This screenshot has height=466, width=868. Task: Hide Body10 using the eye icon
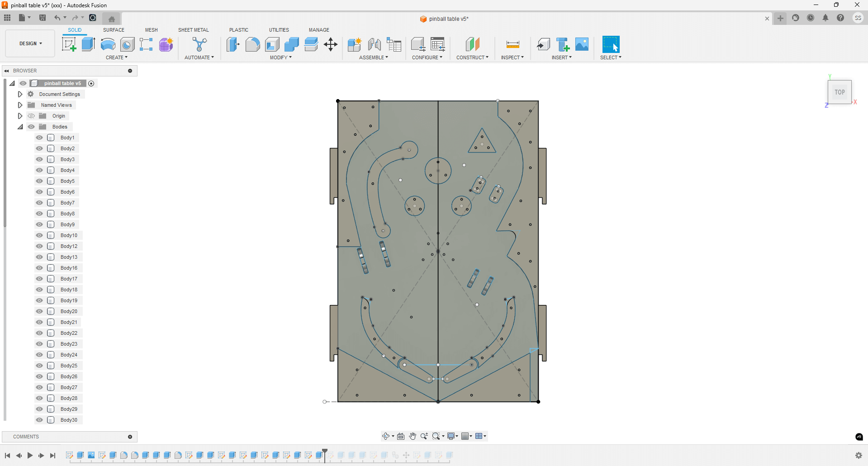click(39, 235)
